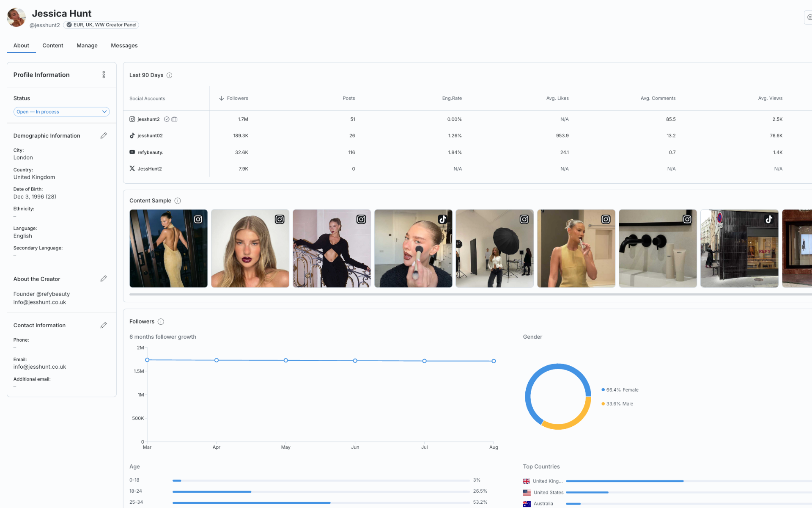
Task: Click the @jesshunt2 handle under Jessica Hunt
Action: (45, 25)
